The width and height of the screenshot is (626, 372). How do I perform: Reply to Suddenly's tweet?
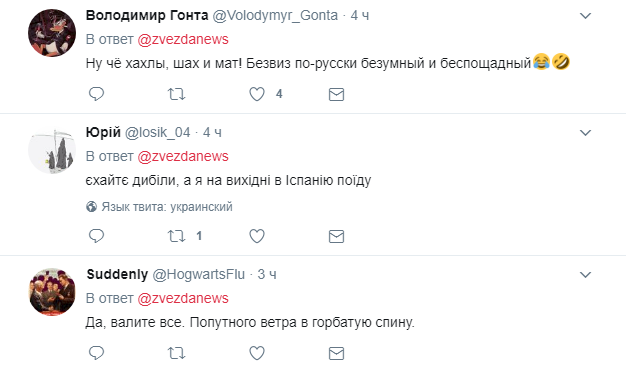click(96, 353)
